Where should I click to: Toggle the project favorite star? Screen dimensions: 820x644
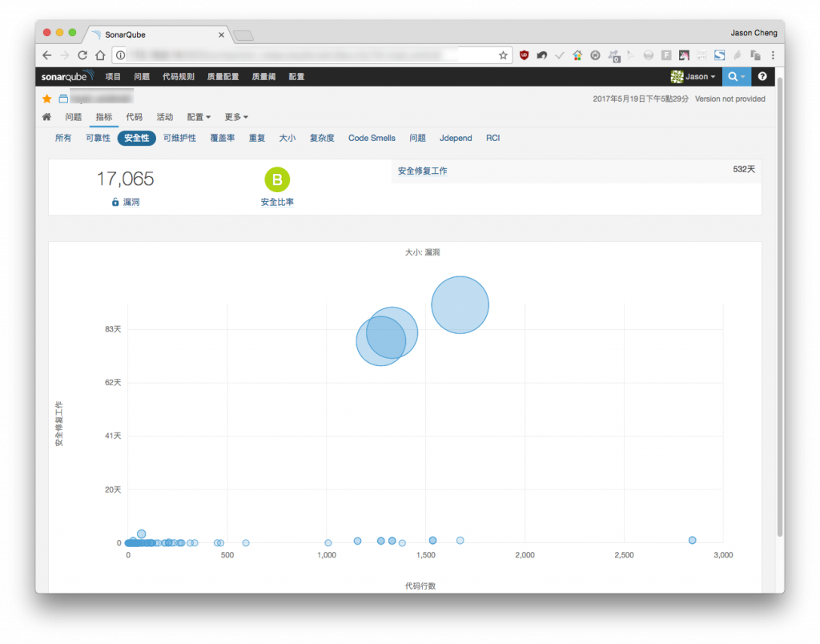47,99
